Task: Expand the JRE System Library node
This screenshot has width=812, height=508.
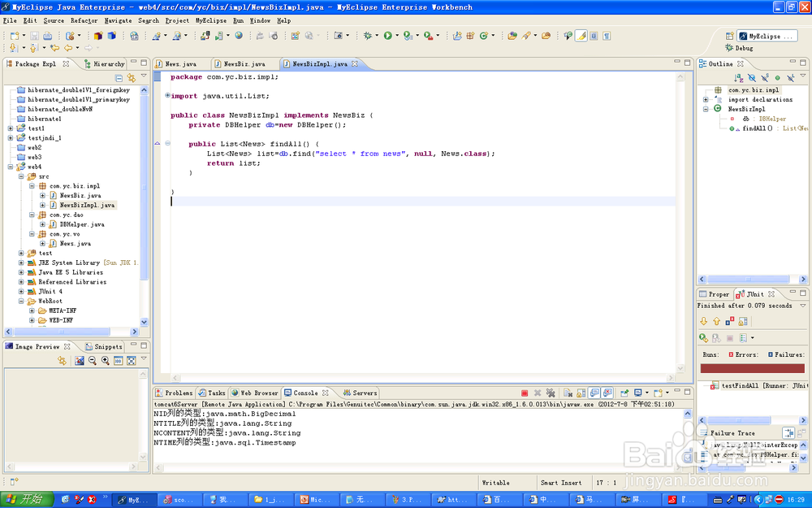Action: click(21, 263)
